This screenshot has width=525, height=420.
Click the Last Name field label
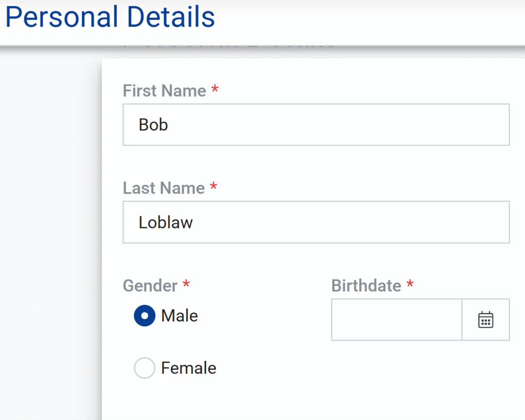[x=164, y=188]
